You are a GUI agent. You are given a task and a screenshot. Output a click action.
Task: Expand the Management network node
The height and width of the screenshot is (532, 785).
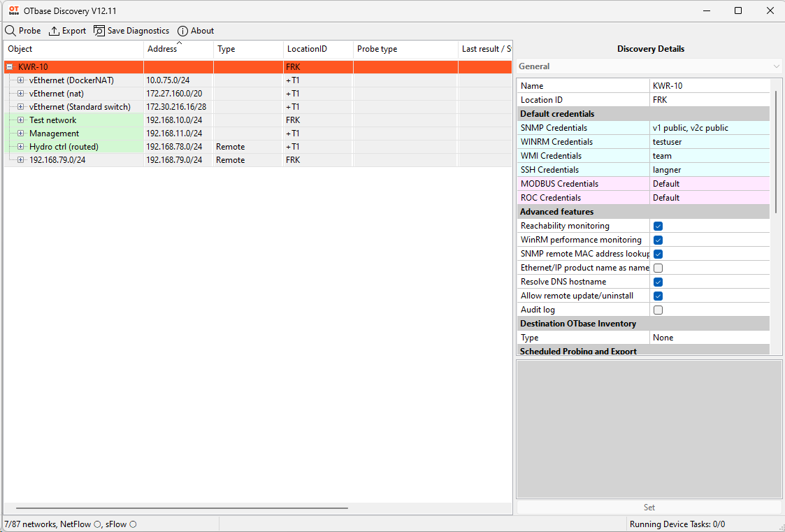[20, 133]
